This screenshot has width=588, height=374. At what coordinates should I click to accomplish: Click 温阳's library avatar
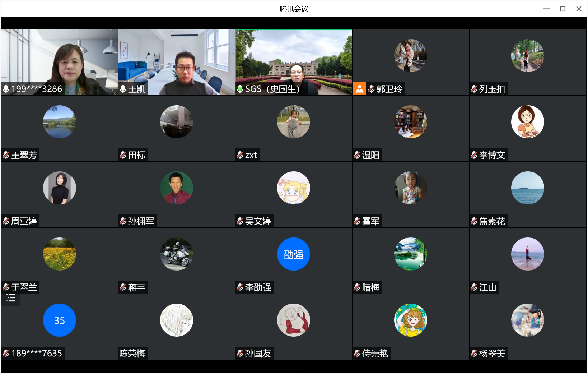pyautogui.click(x=411, y=122)
